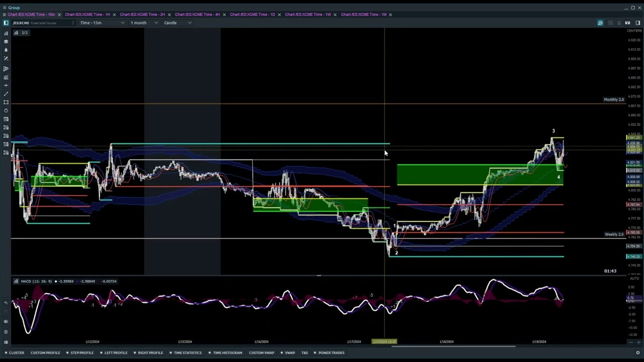Click the CENTER scale label
Screen dimensions: 644x362
coord(634,31)
